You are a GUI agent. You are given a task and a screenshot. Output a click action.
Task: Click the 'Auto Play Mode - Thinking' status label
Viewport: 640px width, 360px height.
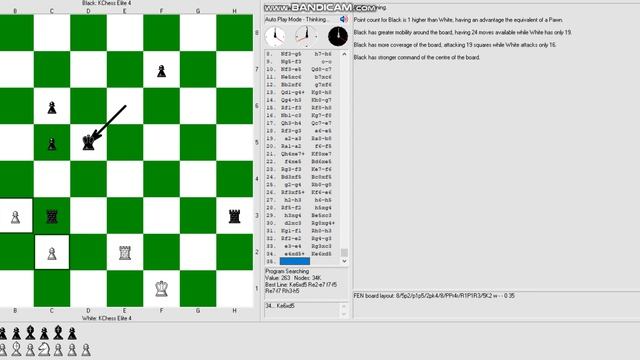[296, 19]
